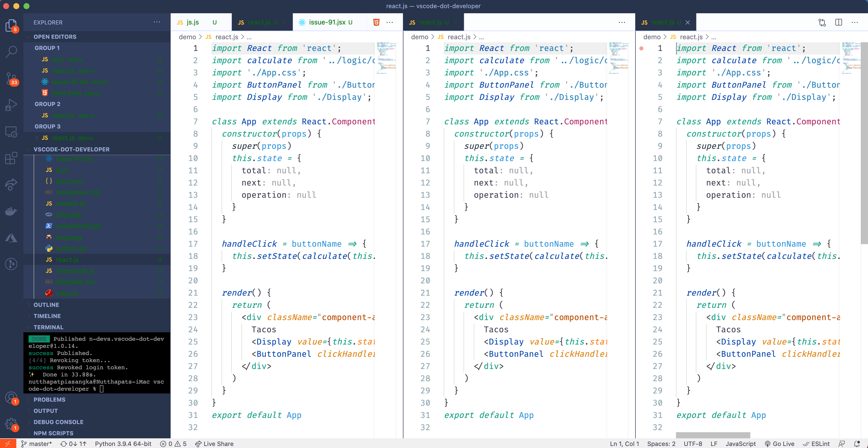Expand the OUTLINE section
868x448 pixels.
click(46, 305)
